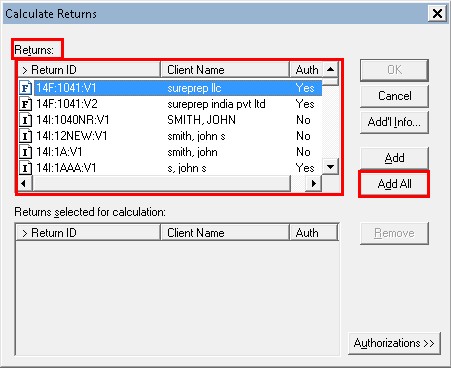
Task: Sort selected returns list by Auth column
Action: pyautogui.click(x=314, y=232)
